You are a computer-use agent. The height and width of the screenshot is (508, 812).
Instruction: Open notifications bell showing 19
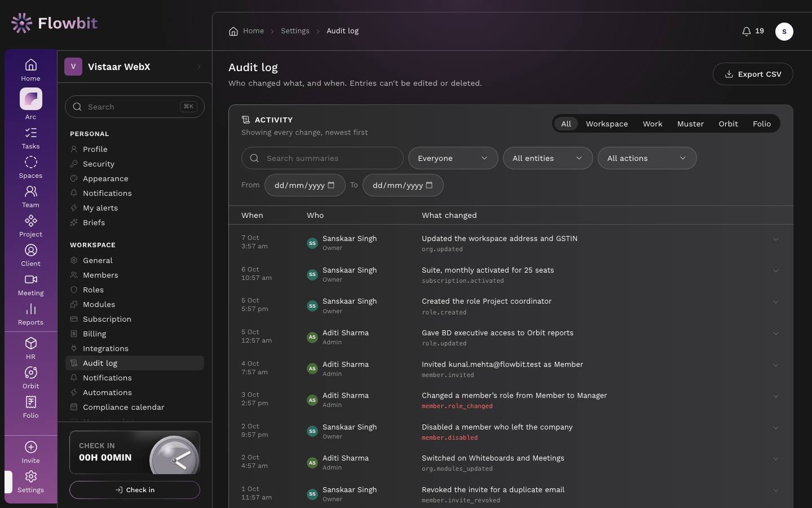pyautogui.click(x=753, y=31)
